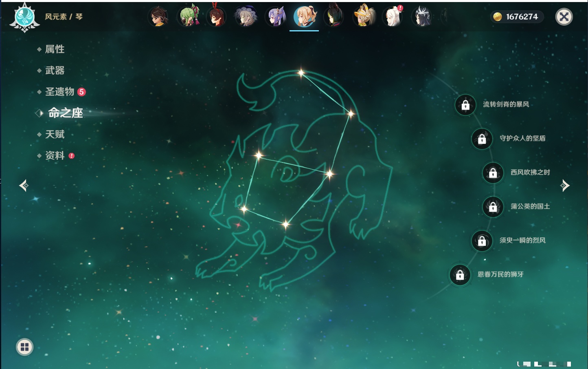Screen dimensions: 588x369
Task: Click the red 5 badge next to 圣遗物
Action: [x=81, y=92]
